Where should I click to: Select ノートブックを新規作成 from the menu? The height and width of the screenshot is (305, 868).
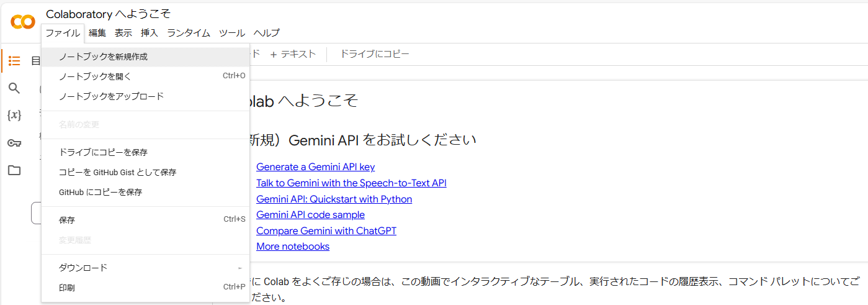tap(103, 57)
